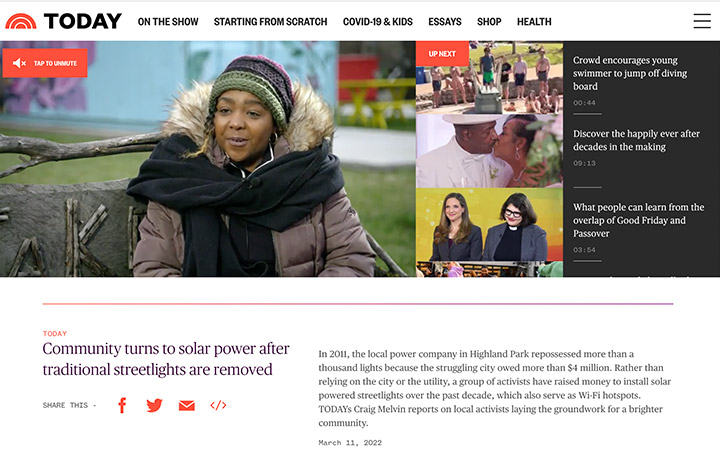Open the Shop nav link
The image size is (720, 460).
(x=489, y=22)
